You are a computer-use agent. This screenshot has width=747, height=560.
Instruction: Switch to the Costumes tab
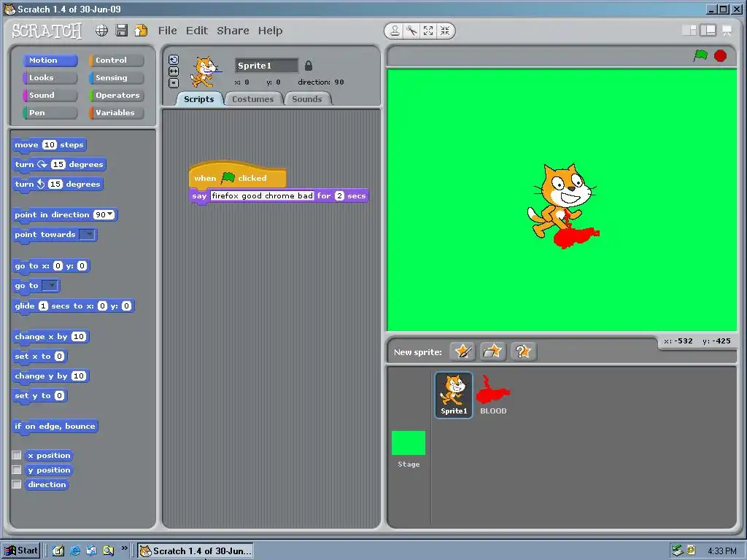253,99
